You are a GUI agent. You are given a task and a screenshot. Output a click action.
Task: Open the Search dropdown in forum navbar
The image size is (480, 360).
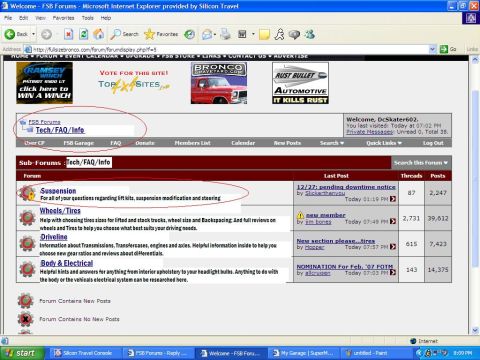tap(332, 143)
